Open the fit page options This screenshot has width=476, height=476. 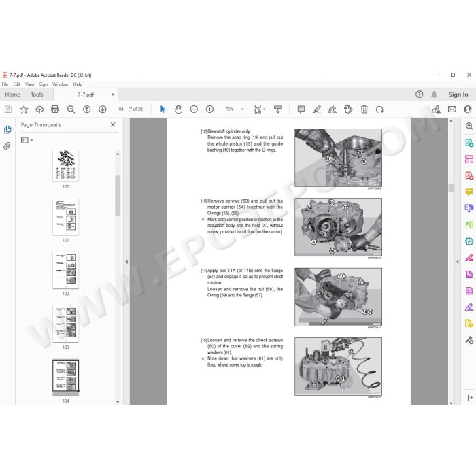(259, 109)
